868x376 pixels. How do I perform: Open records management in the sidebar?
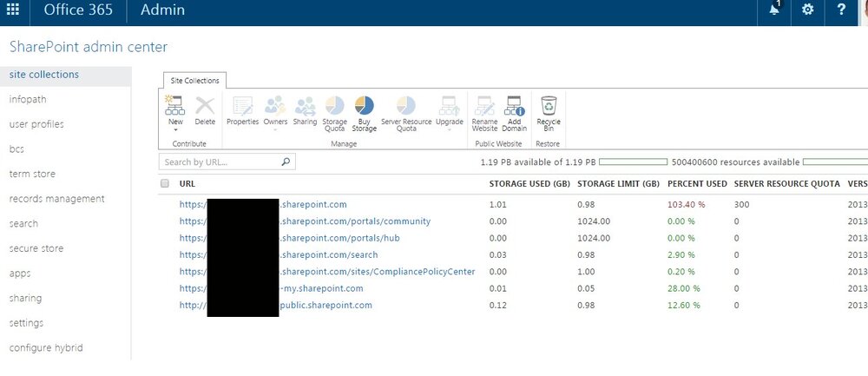pos(57,199)
